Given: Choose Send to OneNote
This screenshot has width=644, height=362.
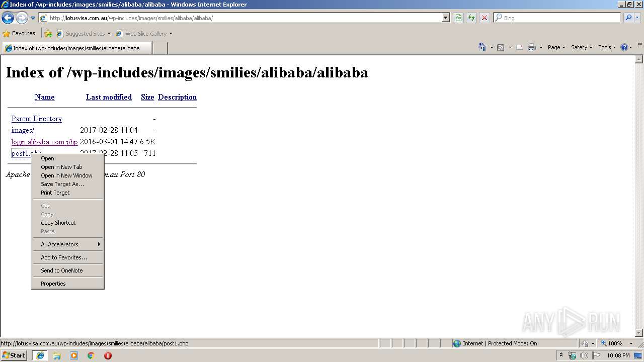Looking at the screenshot, I should pyautogui.click(x=68, y=270).
